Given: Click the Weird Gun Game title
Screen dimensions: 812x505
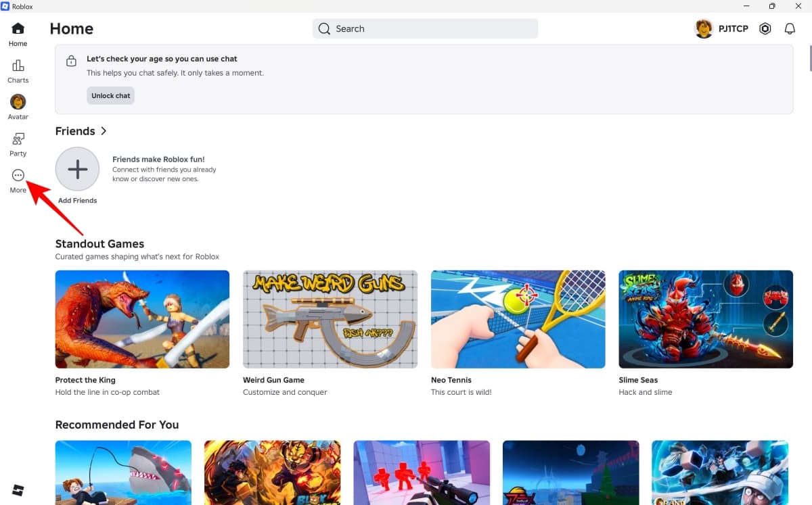Looking at the screenshot, I should (273, 380).
